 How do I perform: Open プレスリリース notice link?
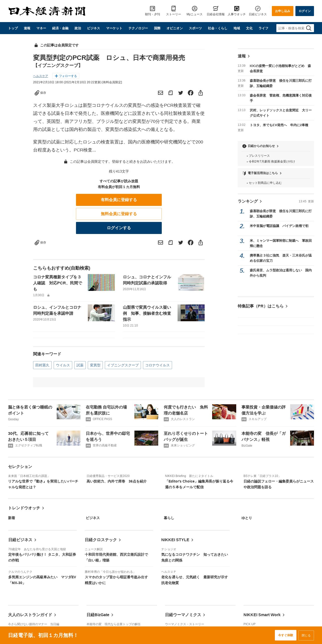[x=259, y=156]
